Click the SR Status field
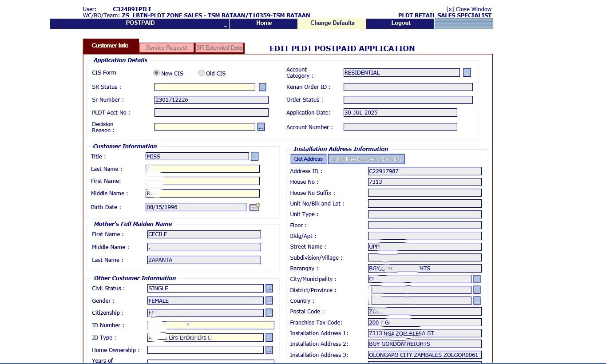606x364 pixels. (205, 87)
